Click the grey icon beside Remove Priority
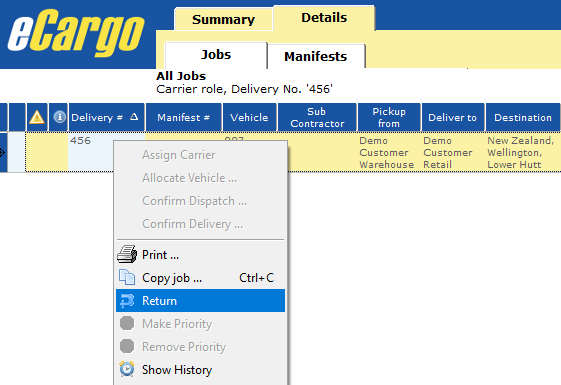This screenshot has height=385, width=561. [x=127, y=346]
